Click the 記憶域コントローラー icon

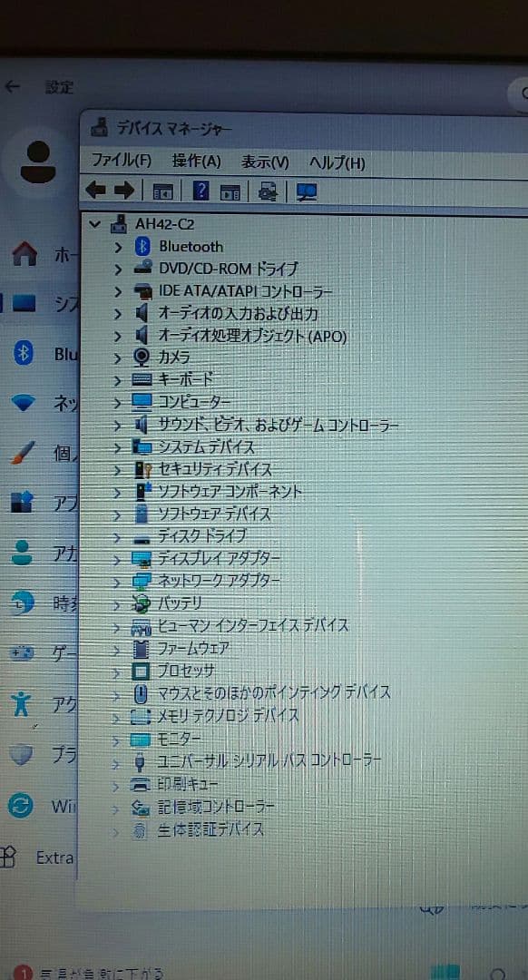(x=141, y=807)
